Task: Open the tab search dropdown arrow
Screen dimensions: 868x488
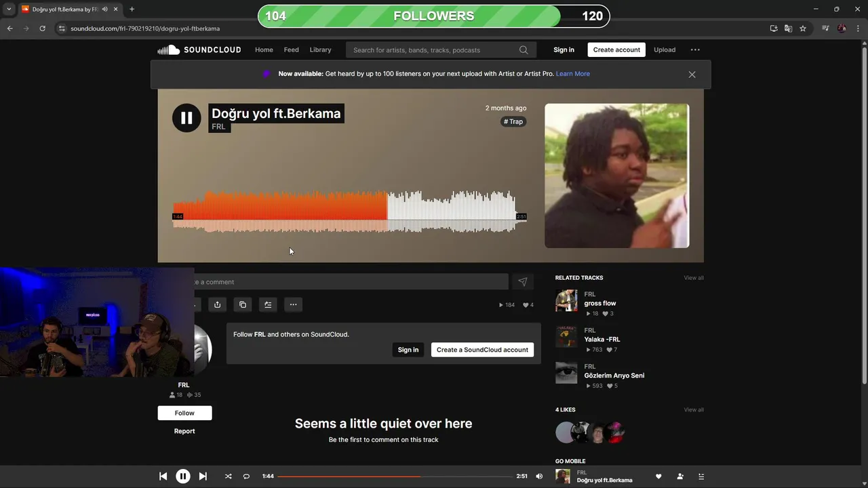Action: click(9, 9)
